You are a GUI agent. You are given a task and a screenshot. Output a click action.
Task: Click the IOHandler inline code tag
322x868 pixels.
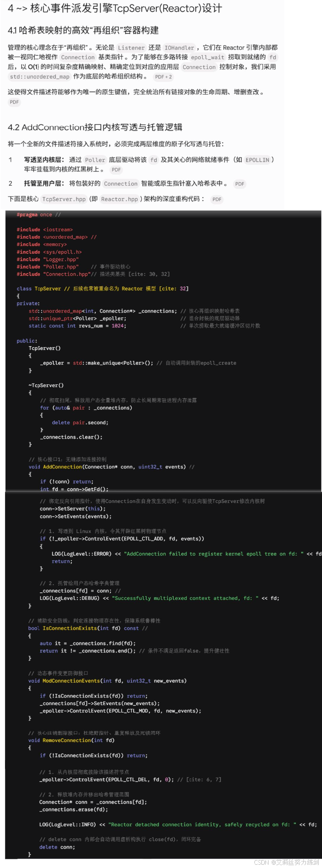click(179, 48)
